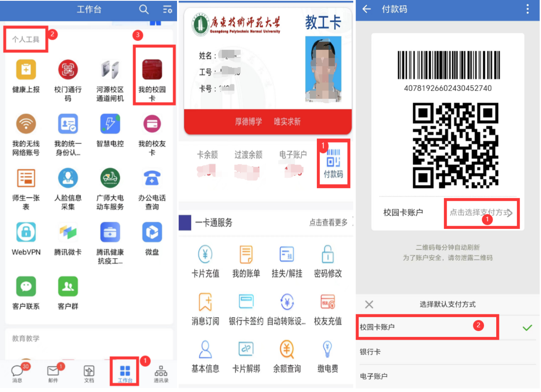The width and height of the screenshot is (541, 392).
Task: Open 卡片充值 card recharge
Action: pyautogui.click(x=205, y=261)
